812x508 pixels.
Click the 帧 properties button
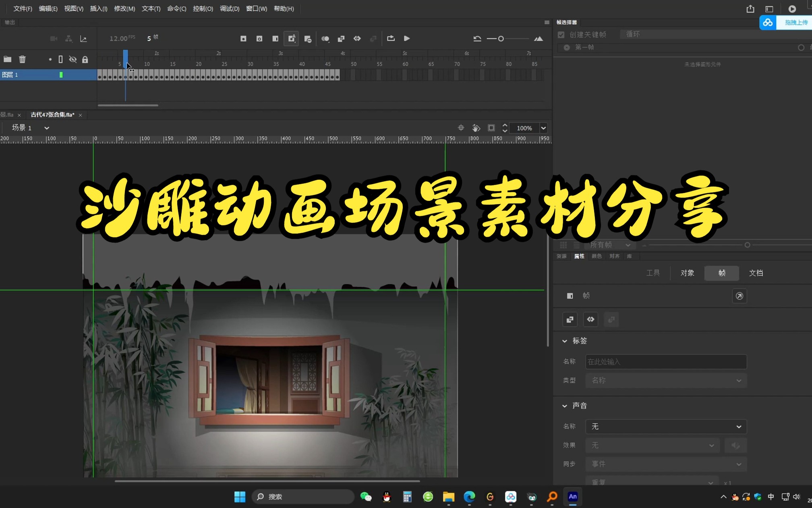722,273
